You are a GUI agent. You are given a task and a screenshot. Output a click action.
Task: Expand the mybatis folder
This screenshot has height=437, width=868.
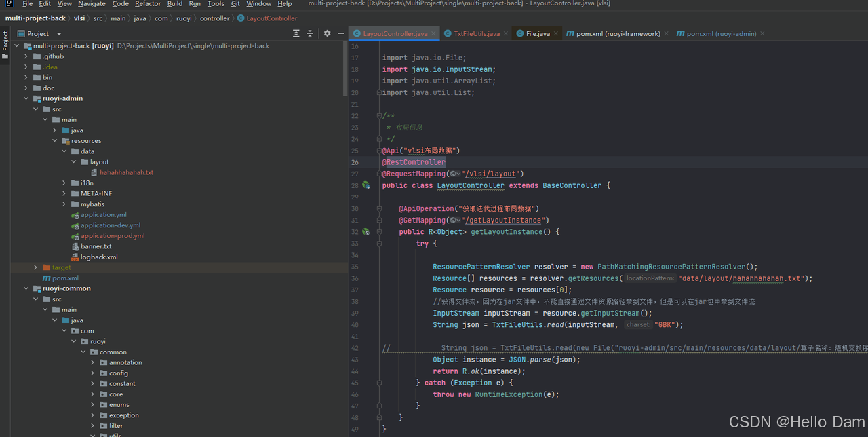click(x=64, y=204)
